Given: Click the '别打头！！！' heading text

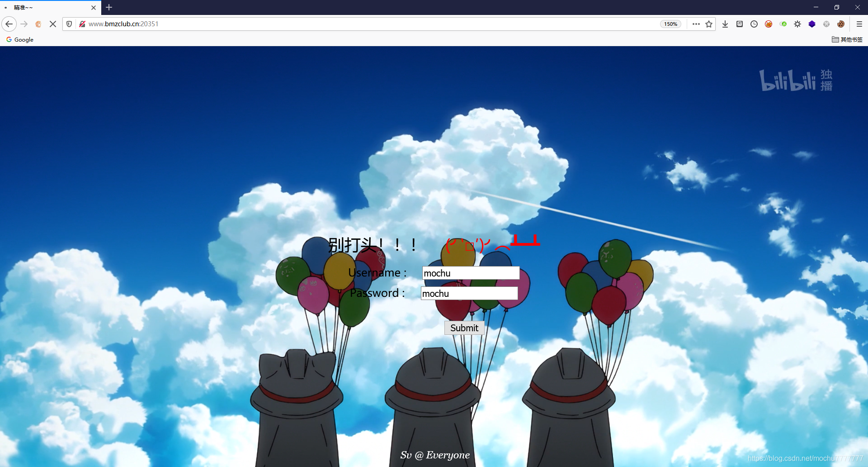Looking at the screenshot, I should pos(373,245).
